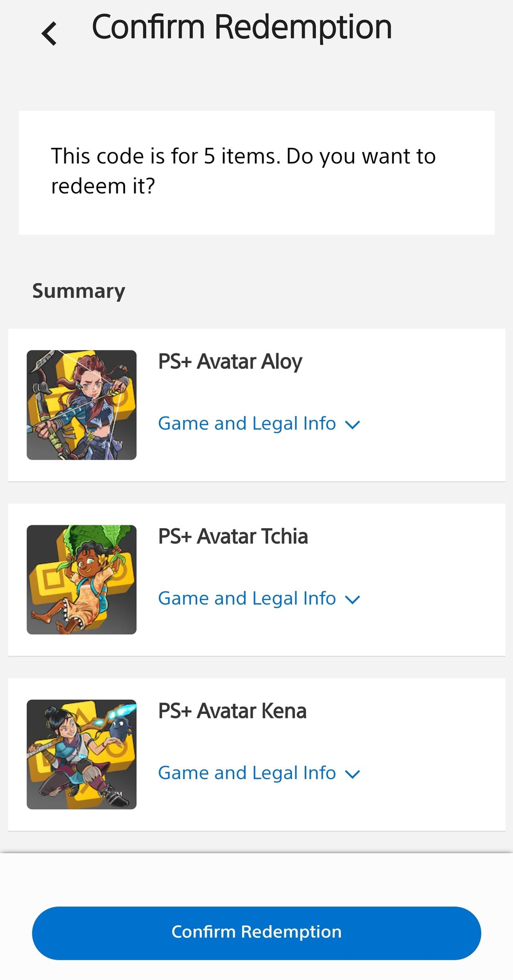Tap the "This code is for 5 items" message

[243, 171]
